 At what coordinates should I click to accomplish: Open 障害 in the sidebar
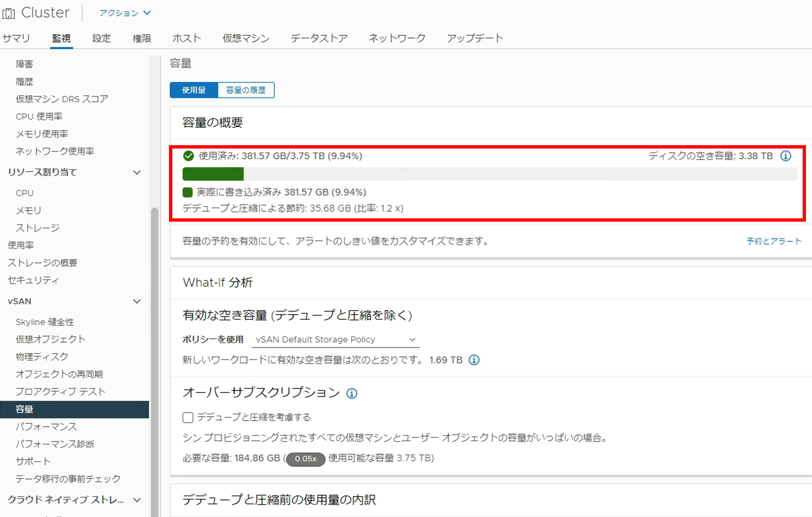click(x=24, y=64)
